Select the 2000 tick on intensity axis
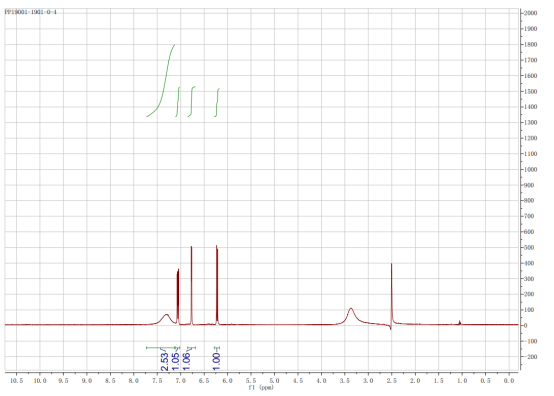This screenshot has height=396, width=554. [x=531, y=13]
